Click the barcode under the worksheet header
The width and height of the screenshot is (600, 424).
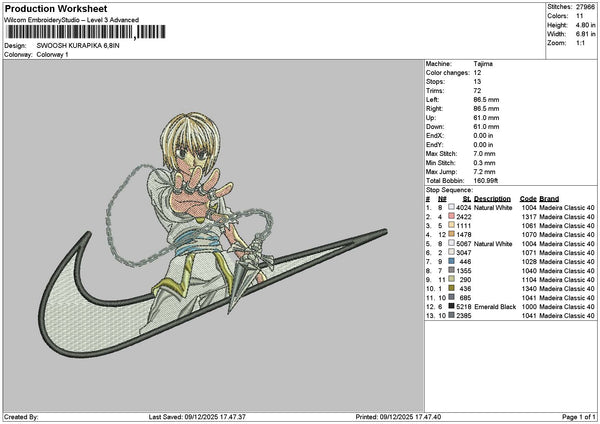86,32
